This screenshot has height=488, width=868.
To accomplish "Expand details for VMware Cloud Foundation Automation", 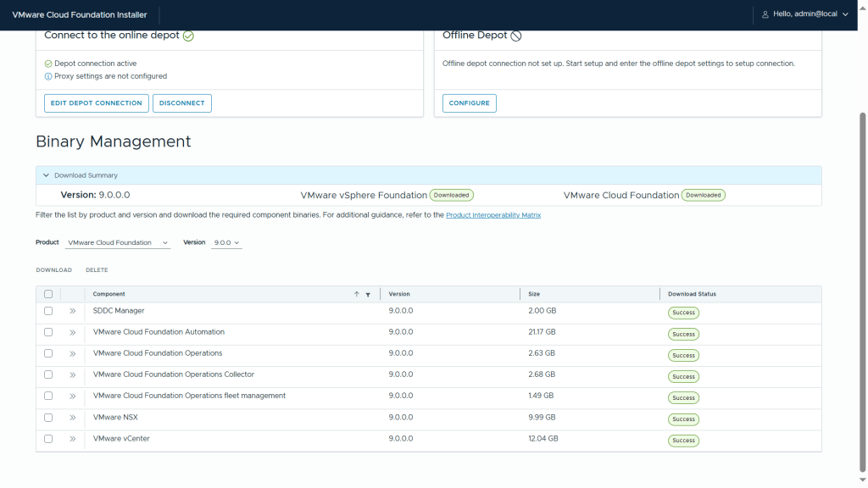I will pos(73,332).
